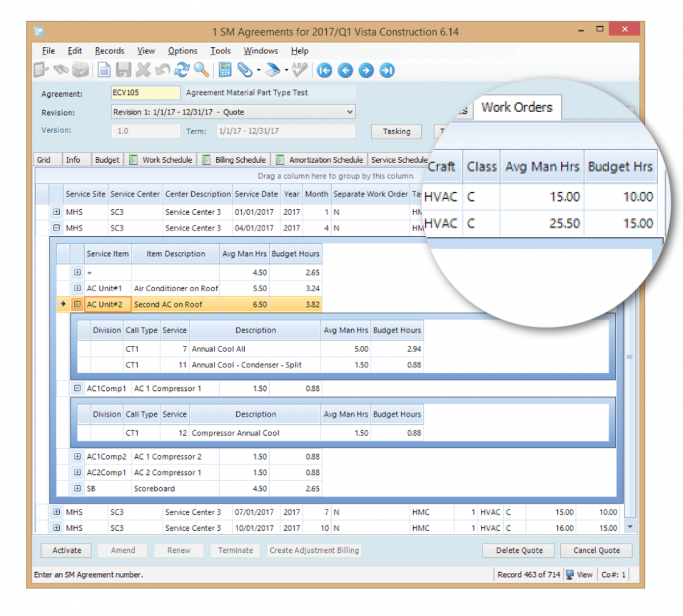Expand the MHS row dated 10/01/2017
This screenshot has height=616, width=683.
point(56,528)
